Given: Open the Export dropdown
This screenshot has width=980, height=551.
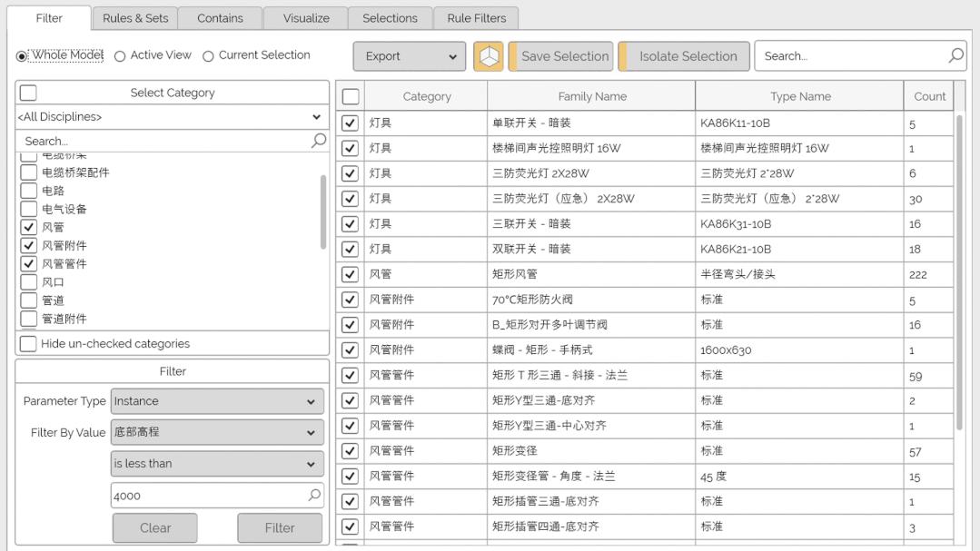Looking at the screenshot, I should [x=410, y=56].
